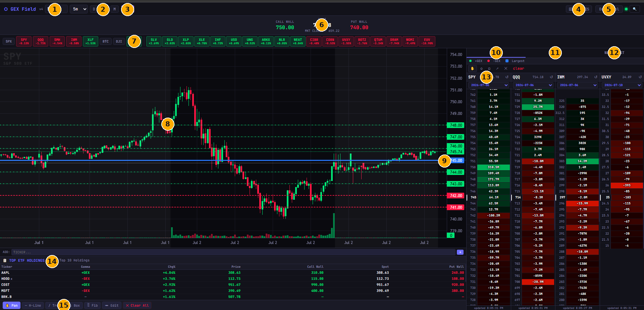Click the GEX Field hexagon logo
Image resolution: width=644 pixels, height=310 pixels.
pos(6,9)
